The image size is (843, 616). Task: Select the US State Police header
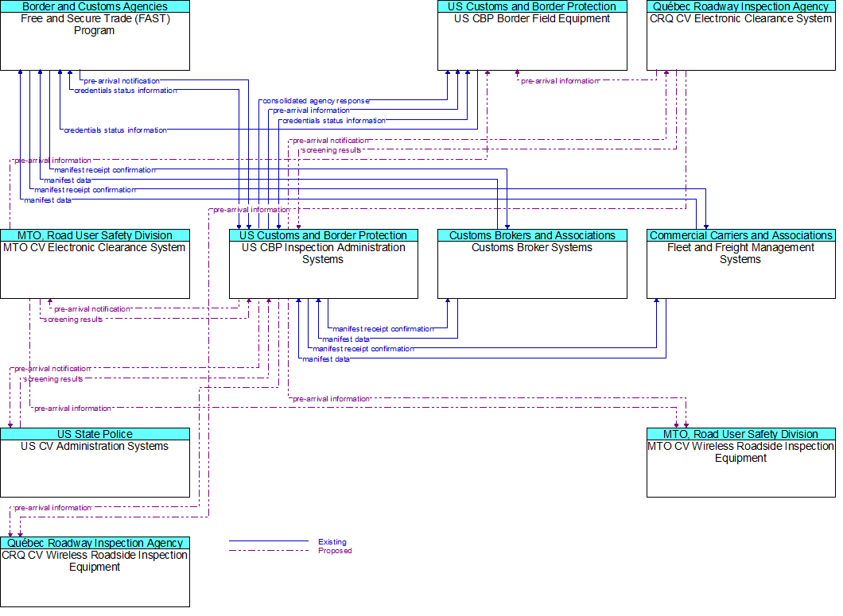pos(95,434)
